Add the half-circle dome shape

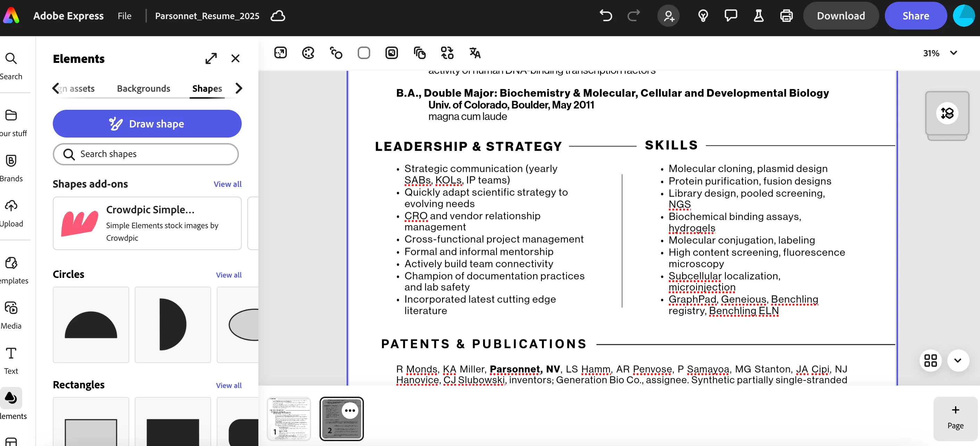(x=91, y=325)
